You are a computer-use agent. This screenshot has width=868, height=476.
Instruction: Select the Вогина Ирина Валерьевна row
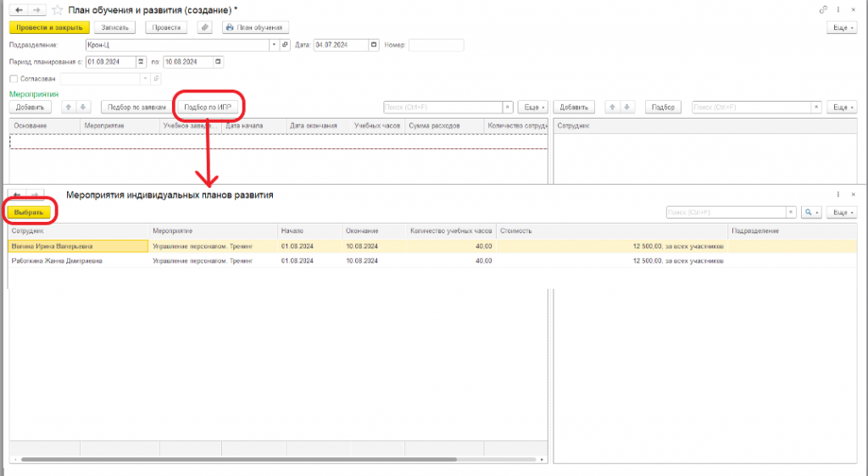433,246
